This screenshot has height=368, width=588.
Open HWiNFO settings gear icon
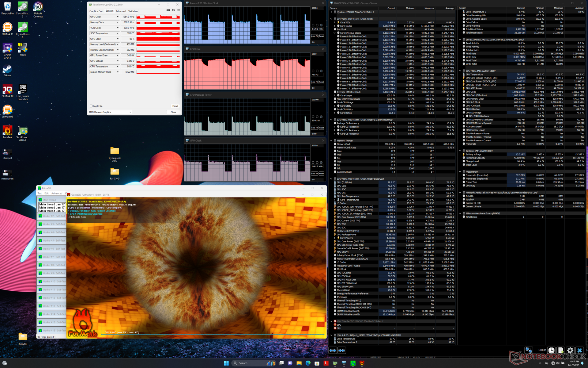point(570,350)
